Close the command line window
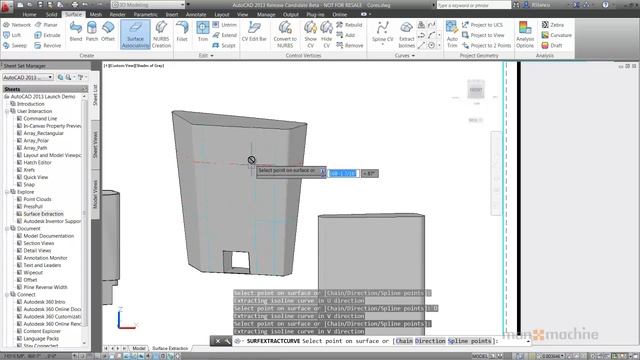 [x=218, y=341]
